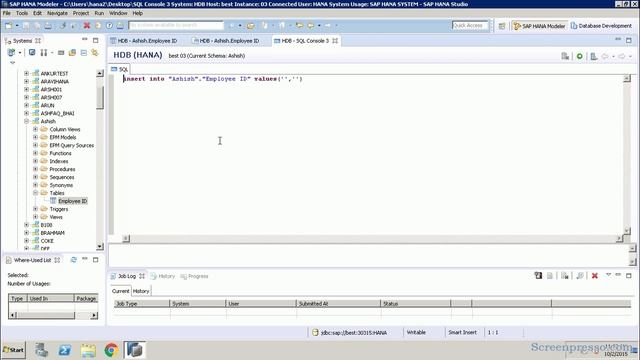The height and width of the screenshot is (360, 640).
Task: Minimize the Systems panel
Action: pyautogui.click(x=84, y=40)
